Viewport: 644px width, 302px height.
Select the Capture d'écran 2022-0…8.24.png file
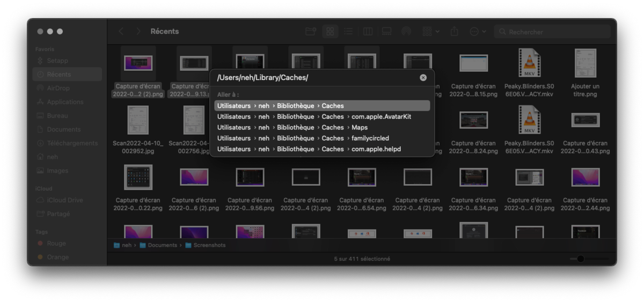click(x=473, y=130)
